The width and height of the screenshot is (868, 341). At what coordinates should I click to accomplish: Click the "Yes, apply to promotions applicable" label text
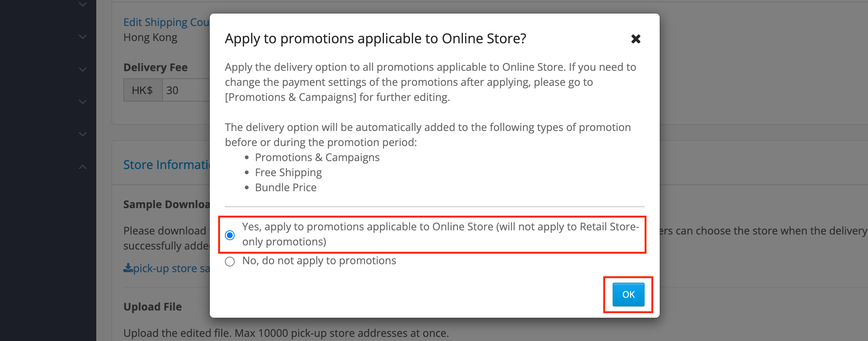[x=440, y=234]
